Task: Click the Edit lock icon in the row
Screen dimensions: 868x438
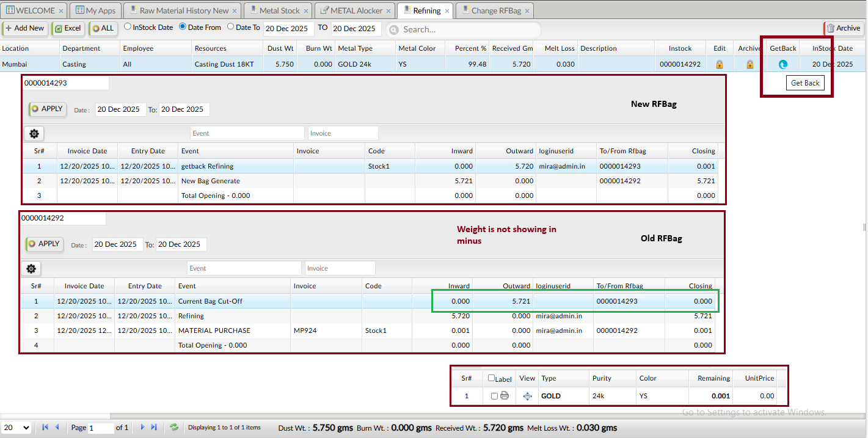Action: click(x=719, y=64)
